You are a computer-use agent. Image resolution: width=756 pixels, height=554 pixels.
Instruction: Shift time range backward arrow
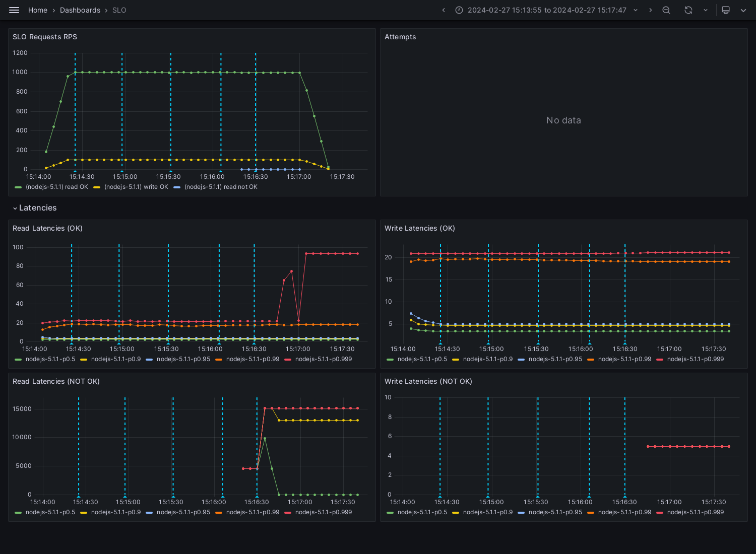click(x=444, y=10)
